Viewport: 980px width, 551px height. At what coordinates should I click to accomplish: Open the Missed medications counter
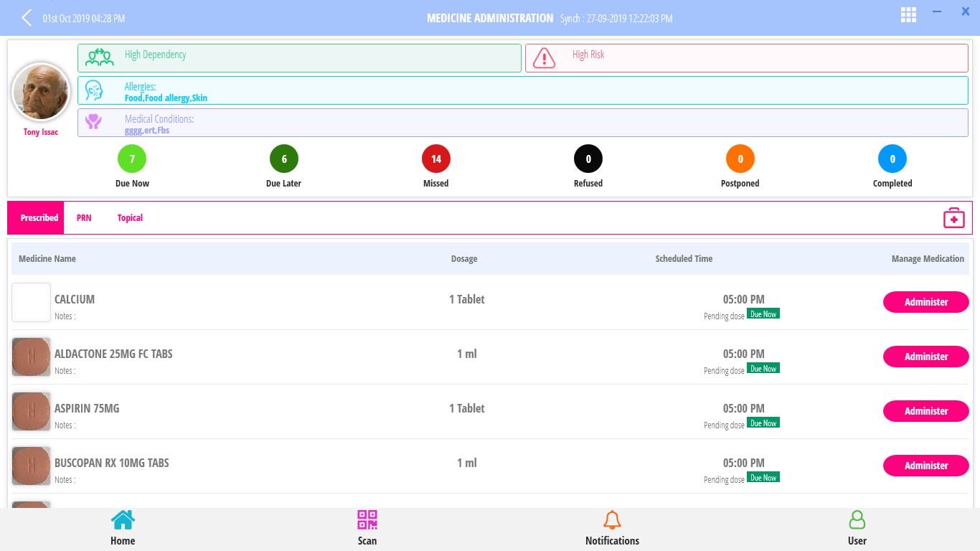[435, 159]
